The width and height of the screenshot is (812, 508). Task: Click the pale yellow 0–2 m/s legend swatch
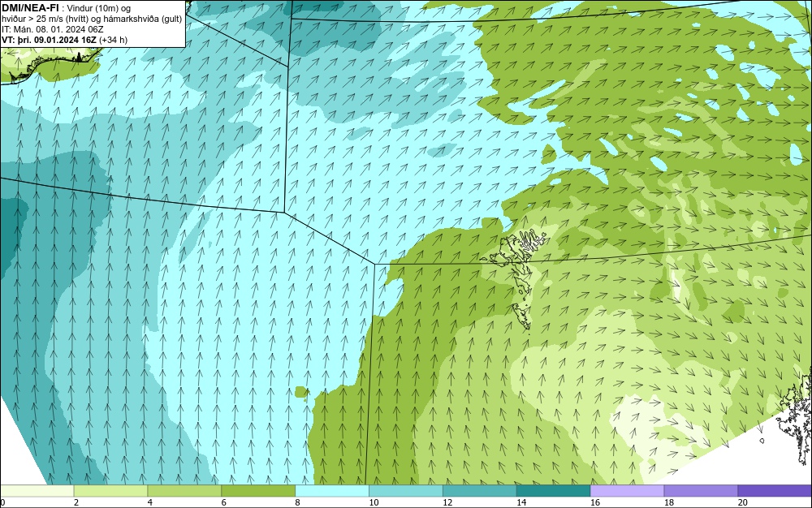tap(37, 491)
